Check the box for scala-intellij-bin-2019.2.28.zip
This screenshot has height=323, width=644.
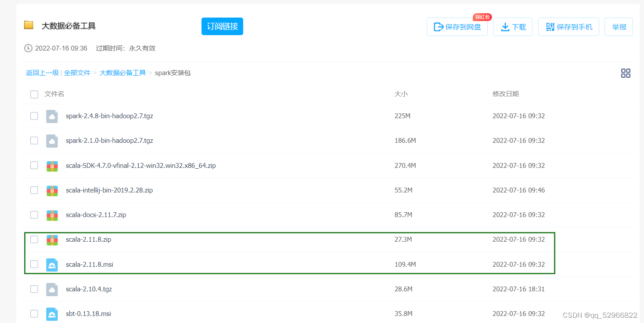34,190
